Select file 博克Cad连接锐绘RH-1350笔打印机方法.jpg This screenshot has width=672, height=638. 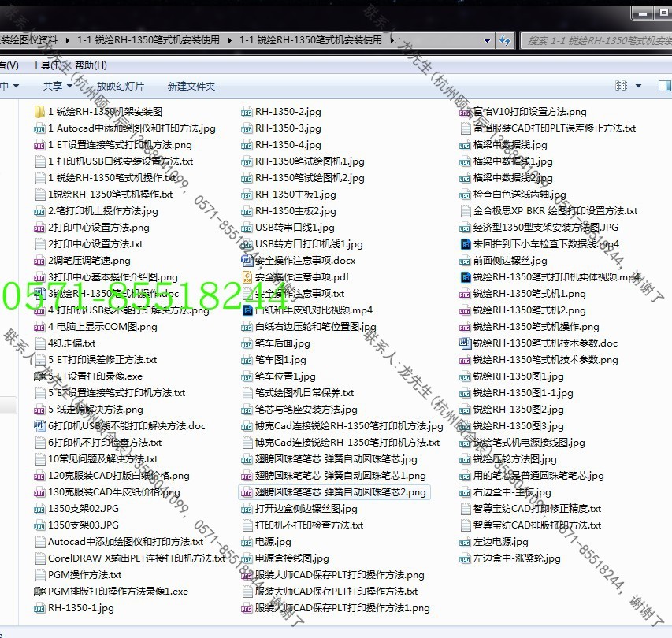pyautogui.click(x=343, y=426)
